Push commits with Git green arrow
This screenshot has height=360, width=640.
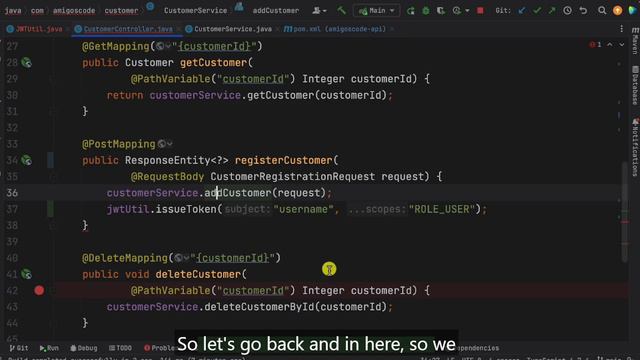[x=552, y=11]
